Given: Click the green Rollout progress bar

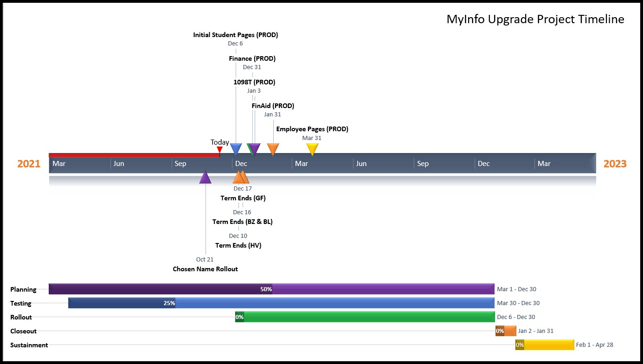Looking at the screenshot, I should (x=365, y=317).
